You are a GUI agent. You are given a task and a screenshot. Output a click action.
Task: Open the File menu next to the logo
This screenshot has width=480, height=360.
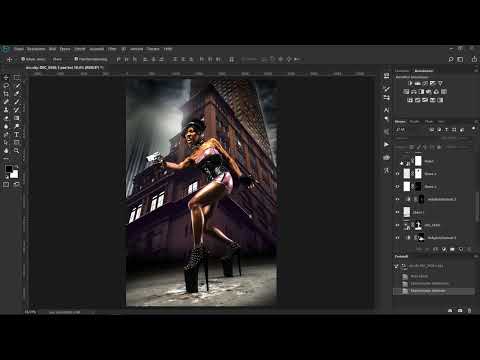[x=19, y=49]
